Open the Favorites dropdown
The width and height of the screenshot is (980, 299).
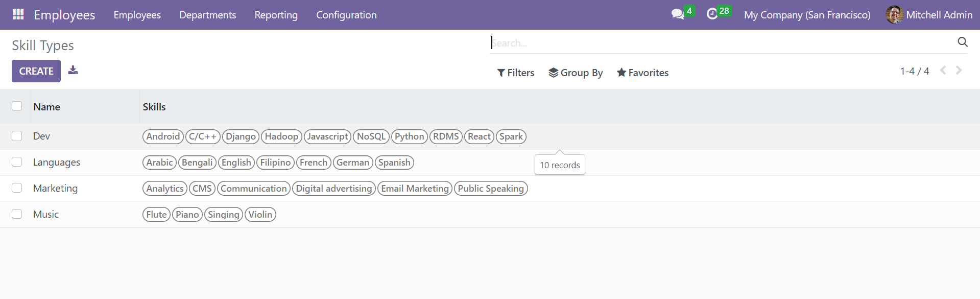click(x=642, y=73)
